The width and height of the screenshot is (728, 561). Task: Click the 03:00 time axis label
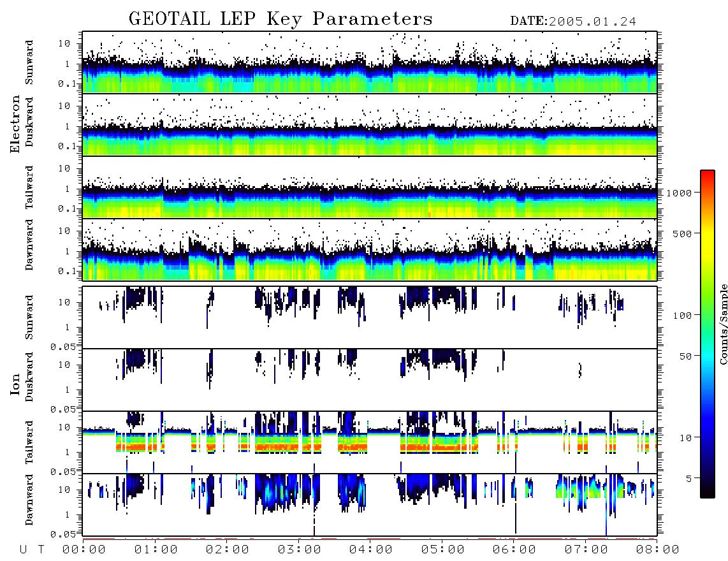tap(300, 550)
